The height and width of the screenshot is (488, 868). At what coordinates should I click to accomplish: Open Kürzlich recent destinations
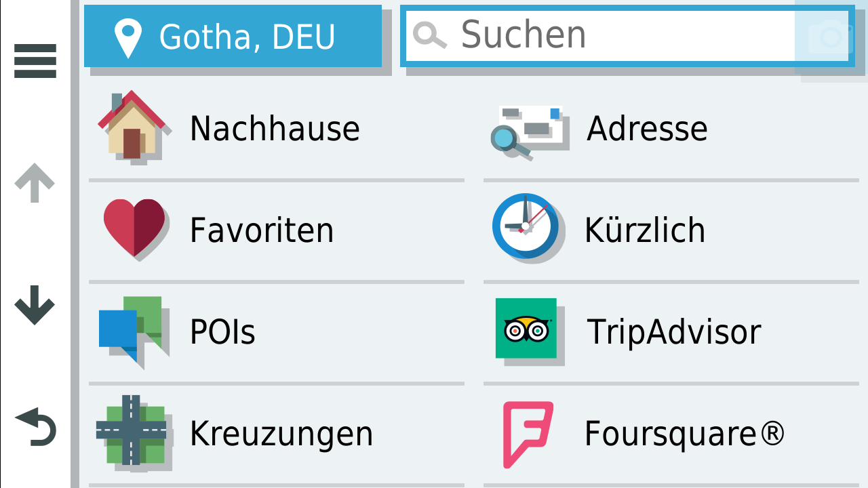click(645, 230)
